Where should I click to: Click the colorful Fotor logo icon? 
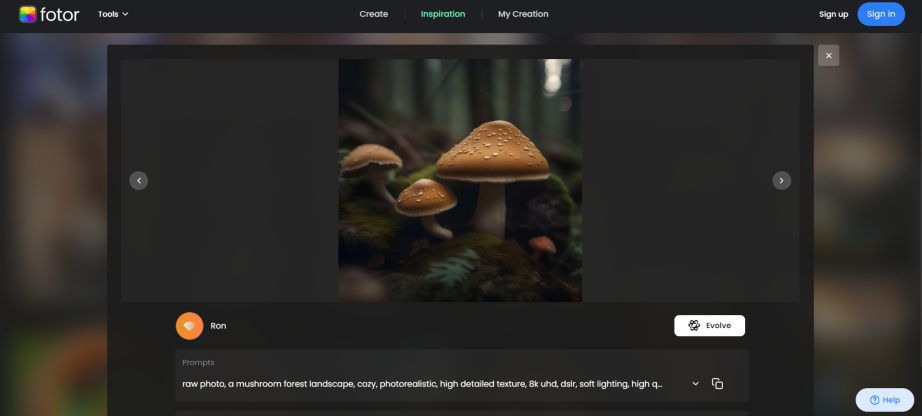[x=28, y=14]
